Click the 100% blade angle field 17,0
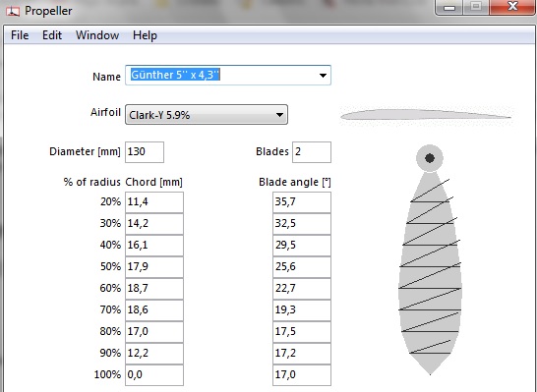Screen dimensions: 537x392 click(302, 375)
